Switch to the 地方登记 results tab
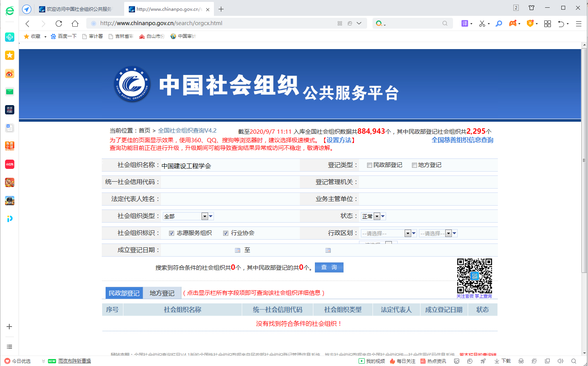Screen dimensions: 588x366 (x=162, y=293)
